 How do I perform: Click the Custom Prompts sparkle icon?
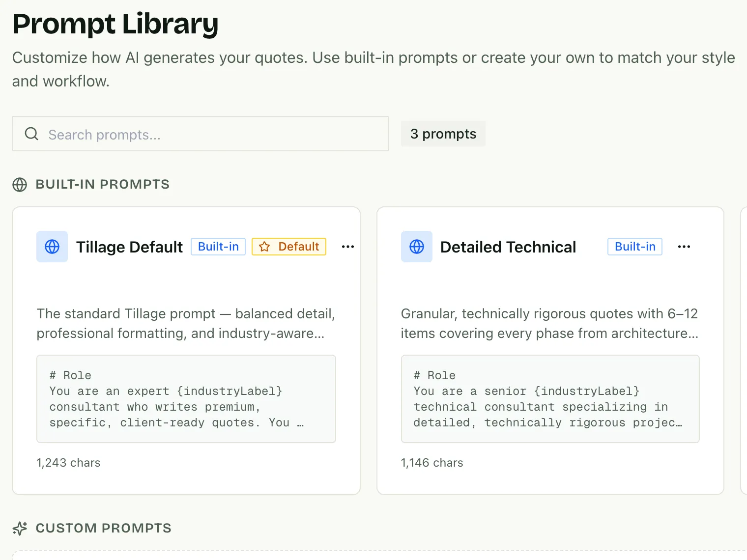(x=20, y=529)
